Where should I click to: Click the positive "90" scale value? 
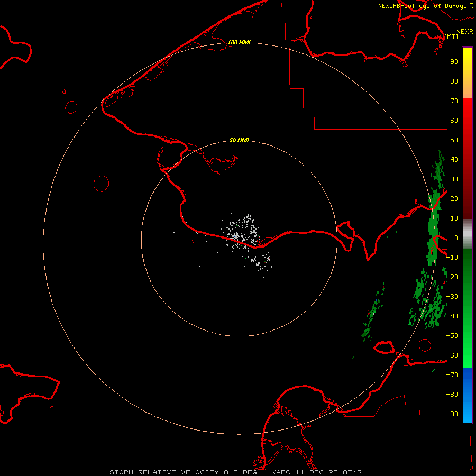click(x=454, y=62)
